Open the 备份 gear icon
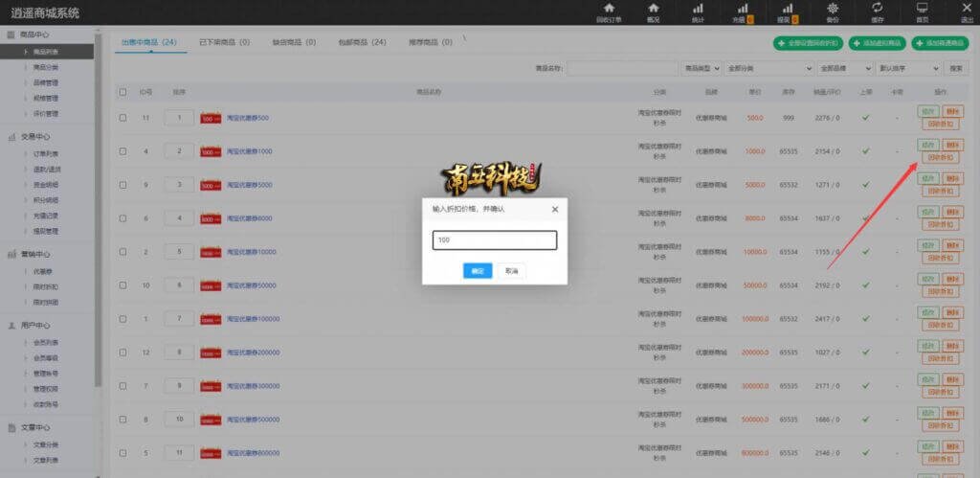Image resolution: width=980 pixels, height=478 pixels. point(832,9)
